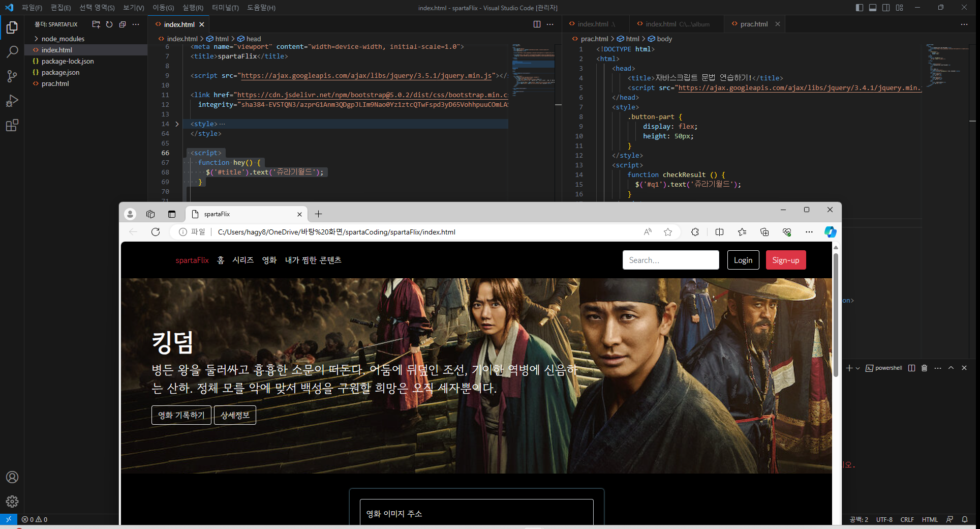Click the remote window indicator in the status bar

pos(9,519)
